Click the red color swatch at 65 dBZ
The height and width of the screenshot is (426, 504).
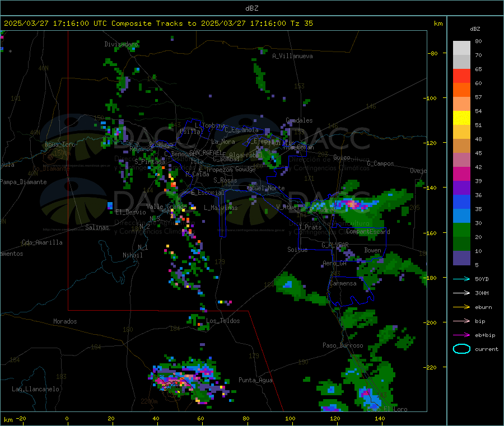[461, 76]
